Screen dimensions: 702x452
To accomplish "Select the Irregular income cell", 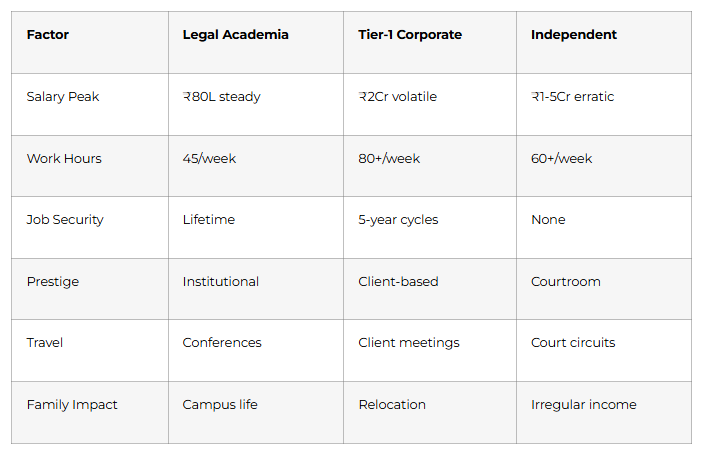I will 584,405.
